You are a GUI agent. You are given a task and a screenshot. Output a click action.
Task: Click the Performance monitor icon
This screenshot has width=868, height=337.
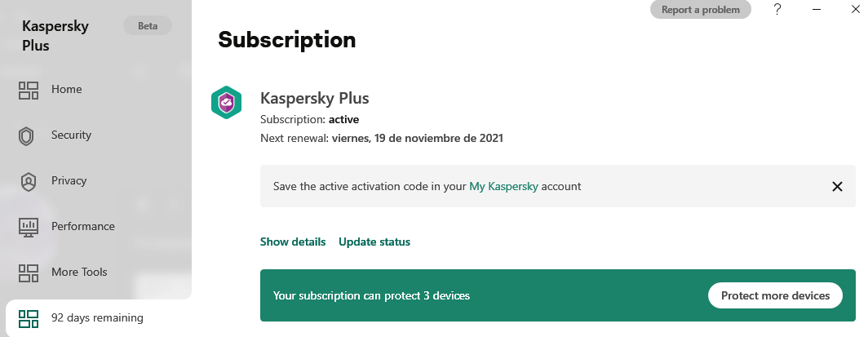[x=29, y=227]
